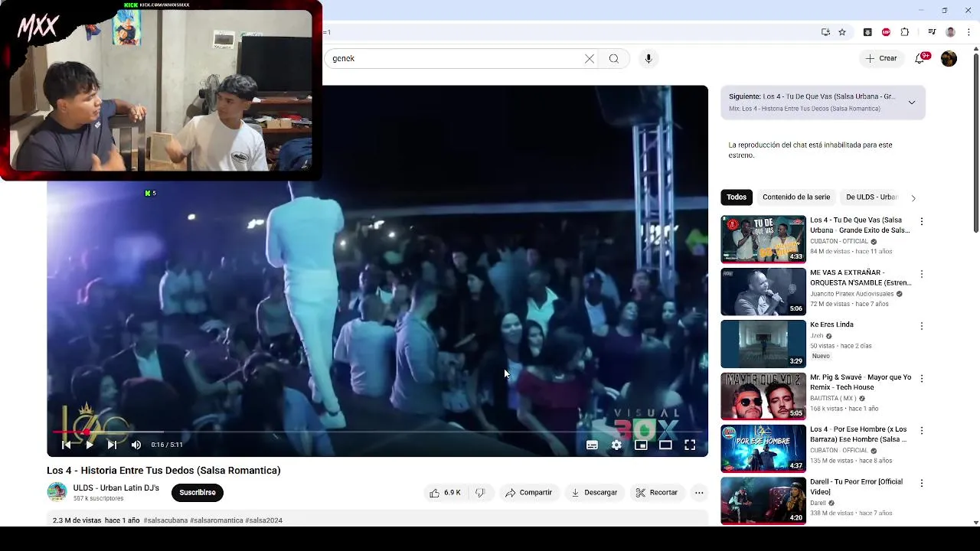Skip to the previous video in player
This screenshot has height=551, width=980.
point(66,445)
